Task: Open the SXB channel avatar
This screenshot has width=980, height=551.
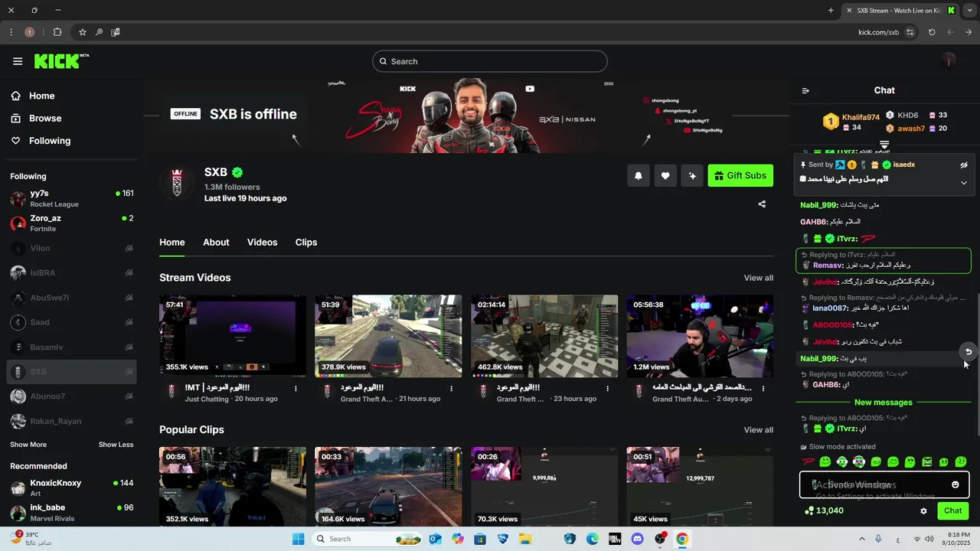Action: [x=178, y=183]
